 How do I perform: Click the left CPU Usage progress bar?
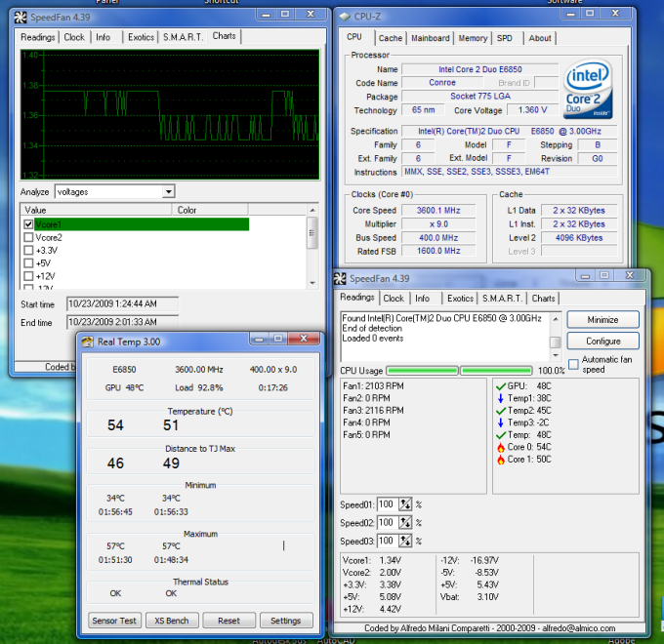click(422, 371)
